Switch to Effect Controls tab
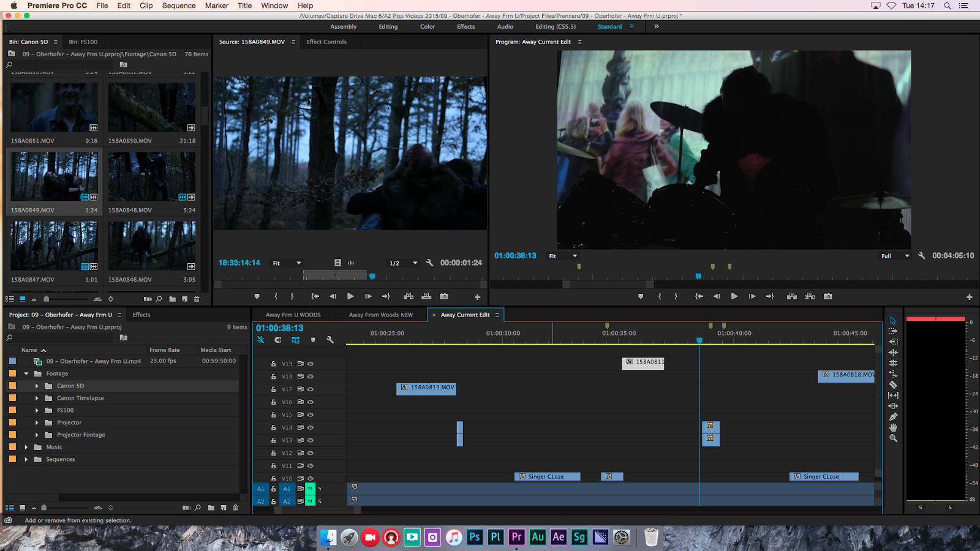Screen dimensions: 980x551 [326, 42]
